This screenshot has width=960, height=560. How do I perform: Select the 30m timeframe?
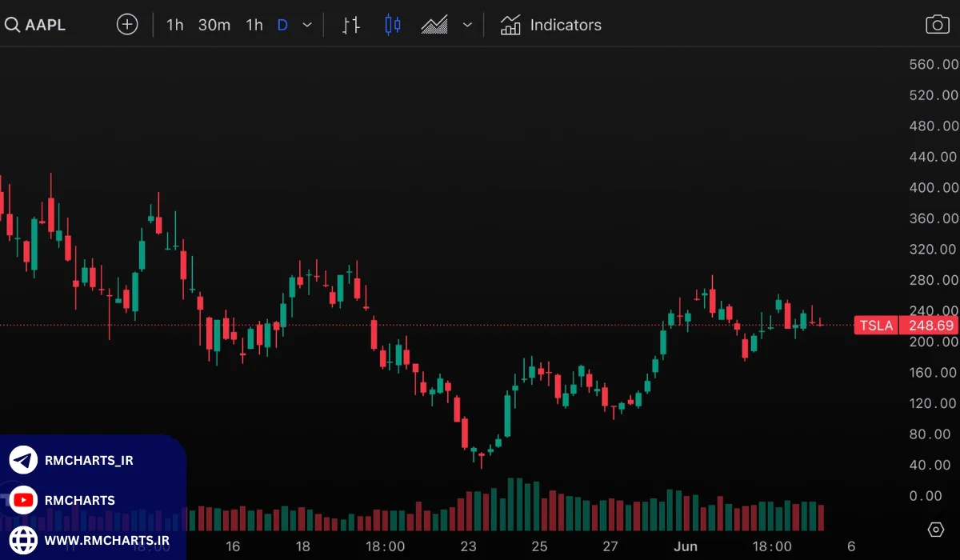214,25
